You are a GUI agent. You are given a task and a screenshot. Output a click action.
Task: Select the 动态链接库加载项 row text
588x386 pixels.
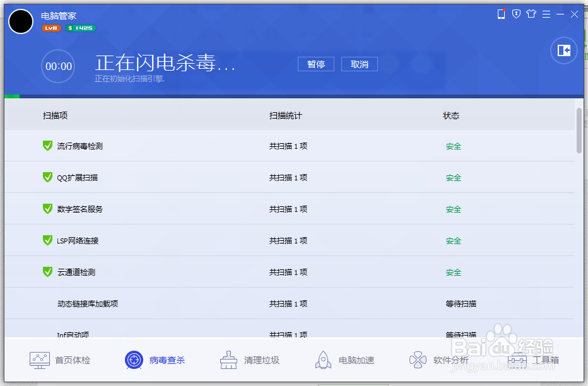click(88, 303)
